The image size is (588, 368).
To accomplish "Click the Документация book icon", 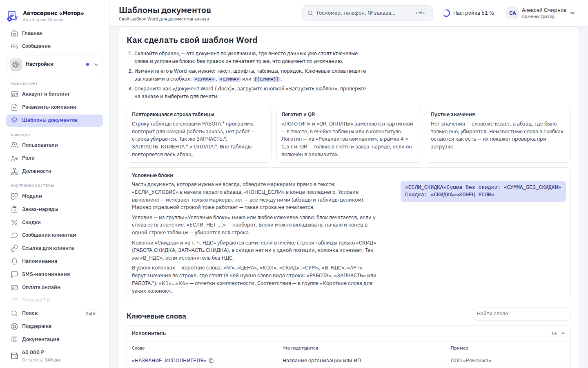I will click(14, 339).
